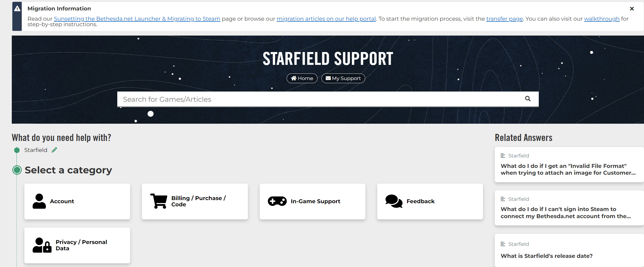Open My Support page
This screenshot has height=267, width=644.
click(343, 78)
